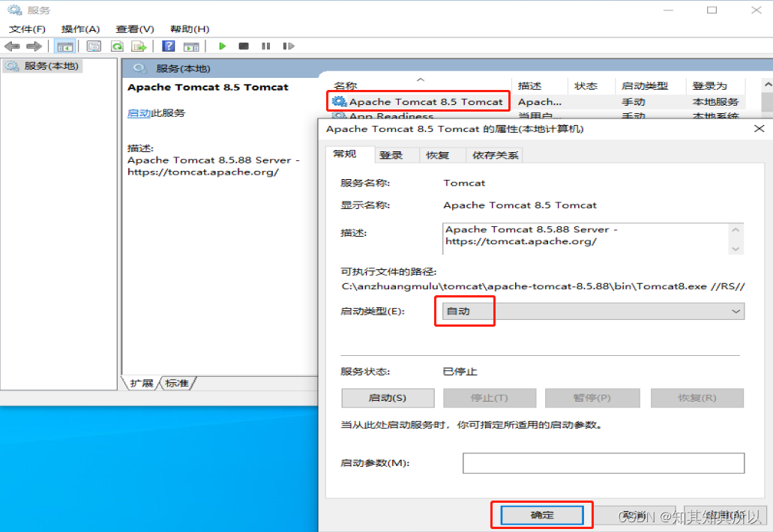The width and height of the screenshot is (773, 532).
Task: Export list using the toolbar icon
Action: coord(139,46)
